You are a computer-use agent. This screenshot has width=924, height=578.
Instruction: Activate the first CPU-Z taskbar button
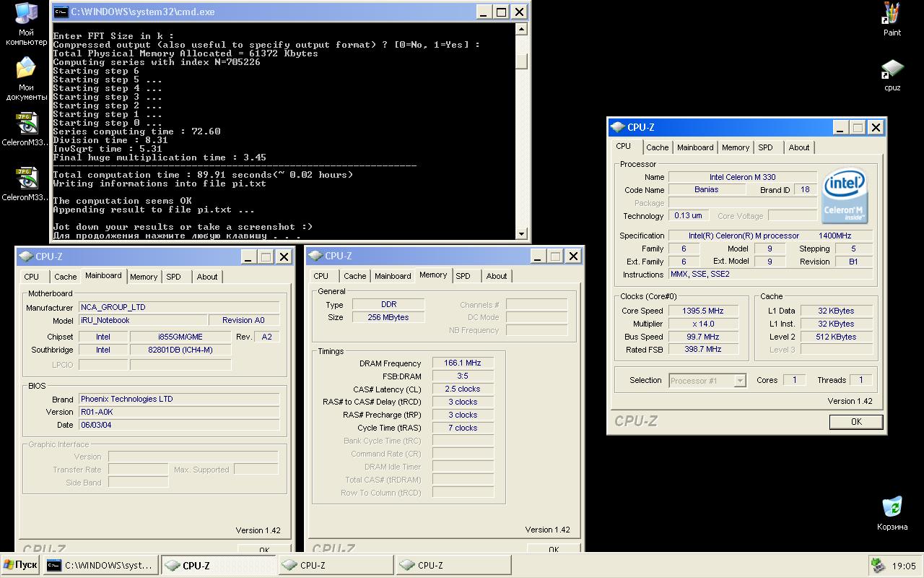coord(219,565)
